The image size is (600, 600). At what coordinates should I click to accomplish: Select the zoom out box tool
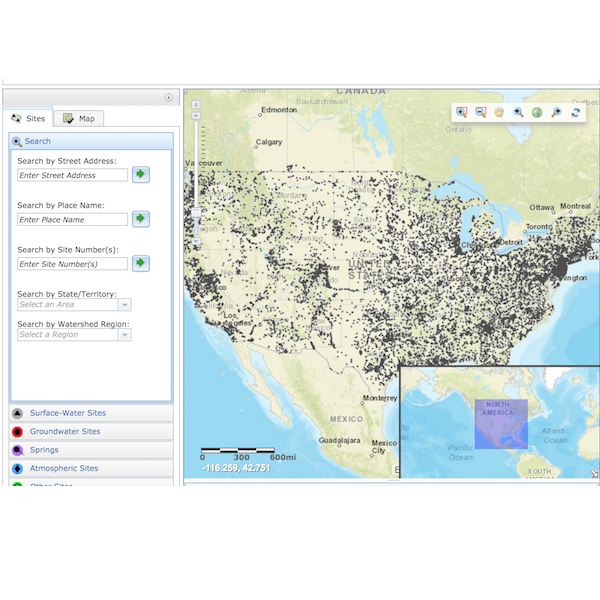[480, 113]
